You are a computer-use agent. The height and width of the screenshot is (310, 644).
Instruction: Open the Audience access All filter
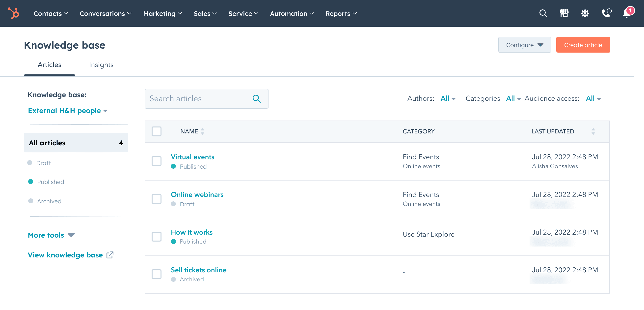[x=593, y=98]
